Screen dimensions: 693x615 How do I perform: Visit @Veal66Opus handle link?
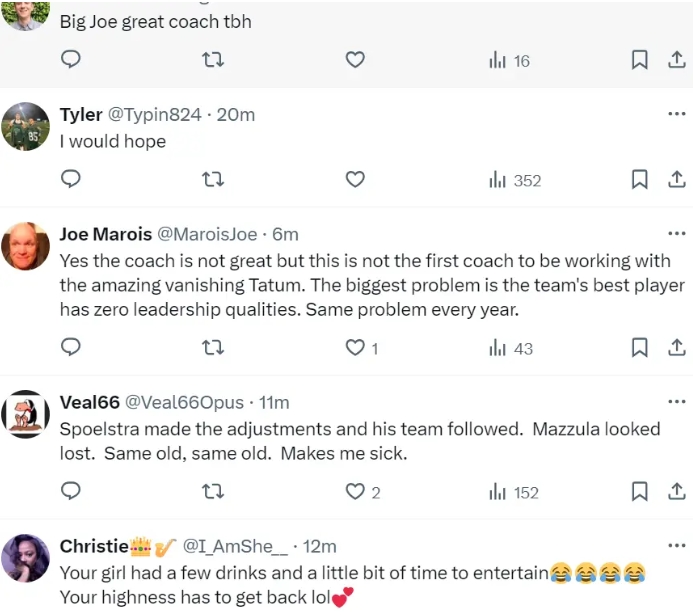pyautogui.click(x=184, y=402)
